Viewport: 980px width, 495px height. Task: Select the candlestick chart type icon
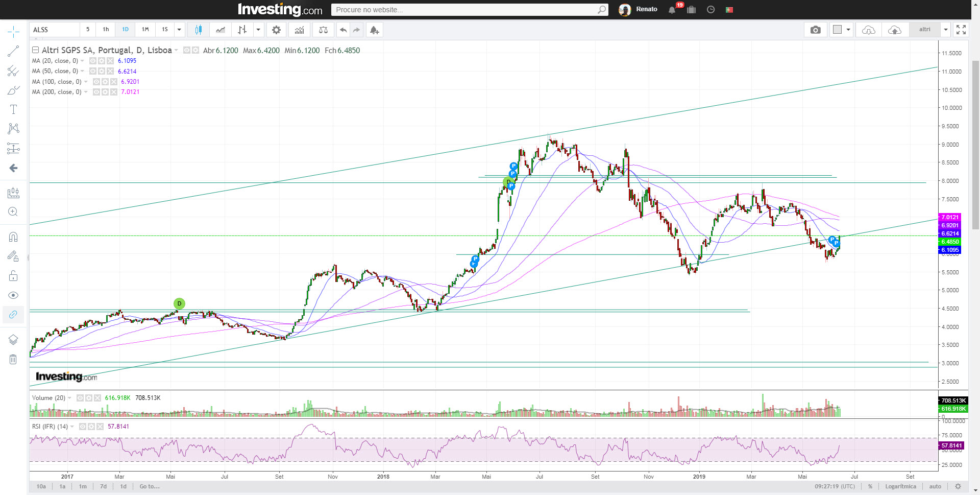point(198,30)
